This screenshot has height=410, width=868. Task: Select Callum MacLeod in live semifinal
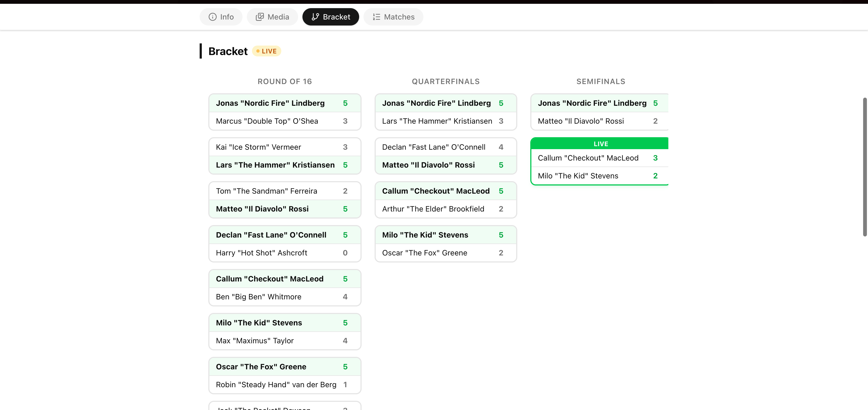600,158
